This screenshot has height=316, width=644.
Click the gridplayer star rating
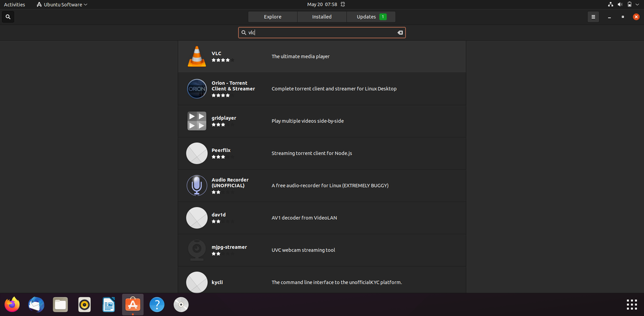pyautogui.click(x=223, y=125)
